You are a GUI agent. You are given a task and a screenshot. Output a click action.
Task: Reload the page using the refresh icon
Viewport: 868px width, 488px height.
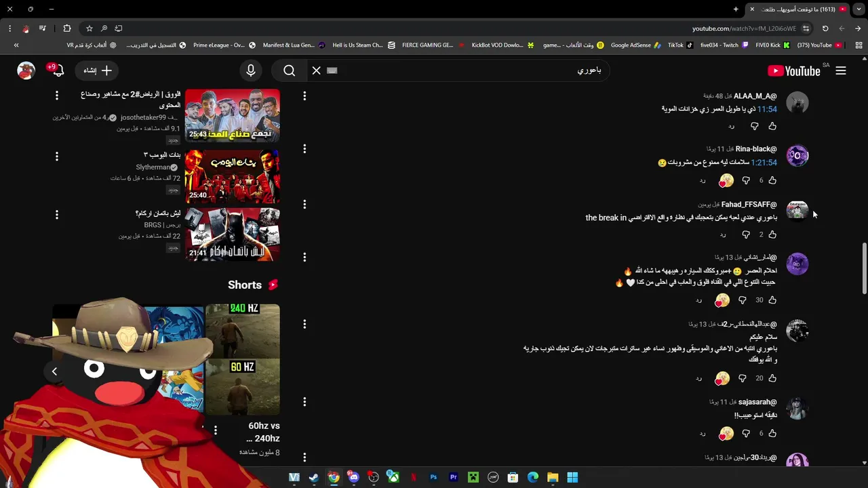[825, 28]
